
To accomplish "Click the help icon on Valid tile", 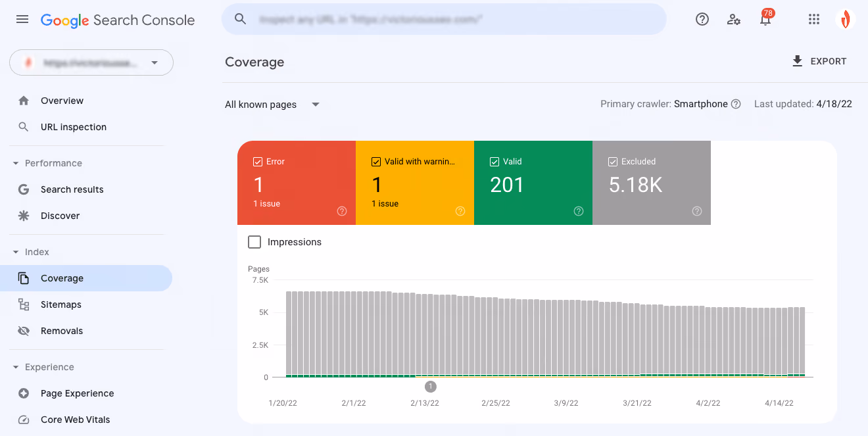I will [x=579, y=211].
